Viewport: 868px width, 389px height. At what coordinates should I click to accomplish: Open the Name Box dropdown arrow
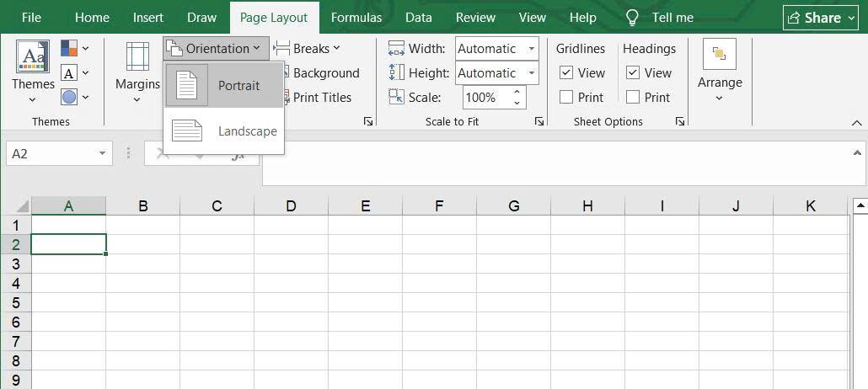(x=103, y=153)
